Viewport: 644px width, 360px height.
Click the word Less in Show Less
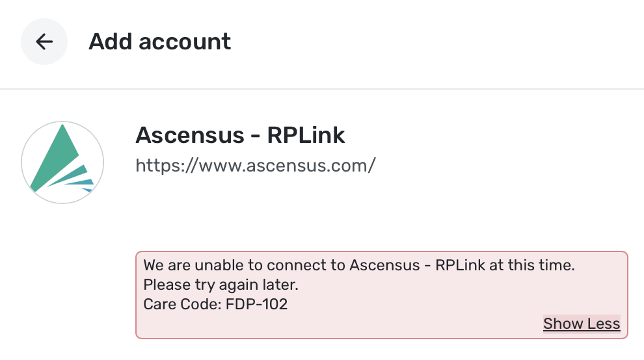click(x=604, y=324)
